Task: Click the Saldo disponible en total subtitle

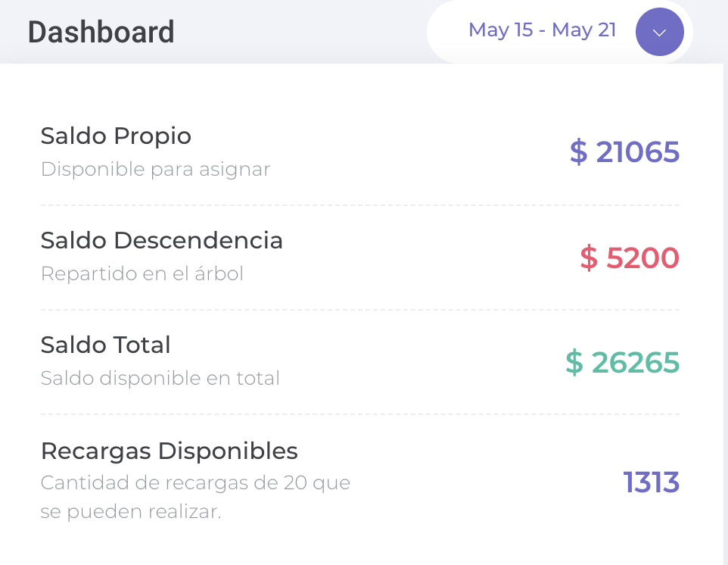Action: click(160, 378)
